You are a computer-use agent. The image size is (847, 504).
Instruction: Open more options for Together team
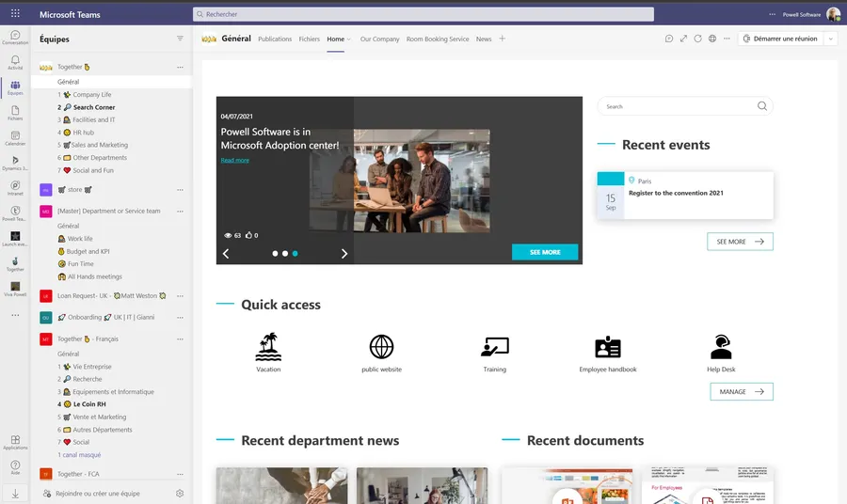[x=180, y=67]
